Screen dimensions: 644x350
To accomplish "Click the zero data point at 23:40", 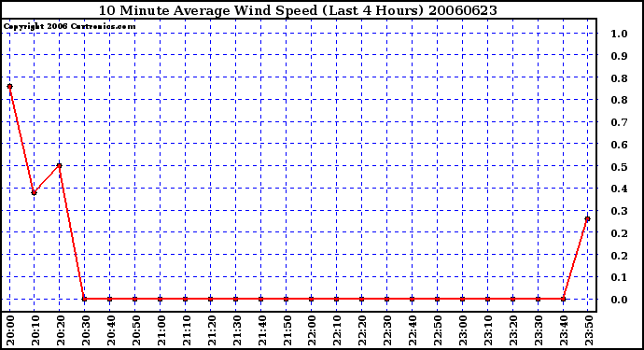I will 563,299.
